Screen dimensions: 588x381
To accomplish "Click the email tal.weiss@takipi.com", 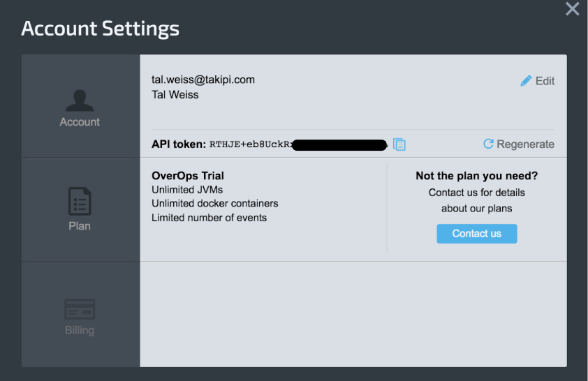I will pyautogui.click(x=203, y=80).
